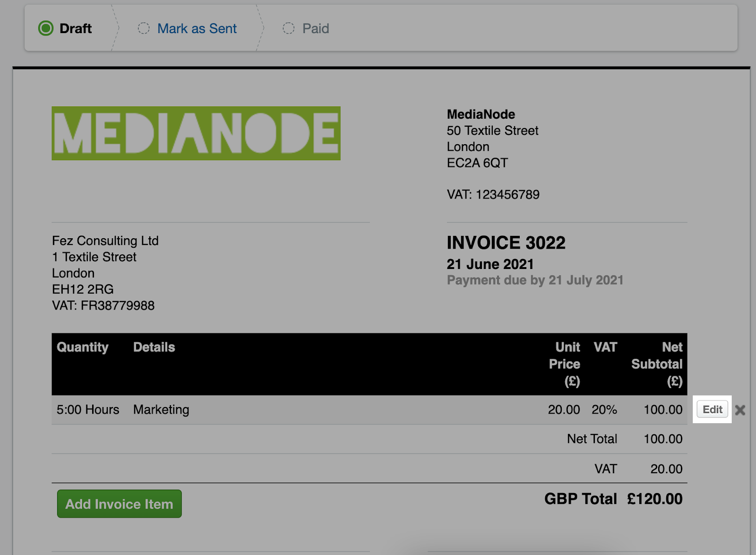This screenshot has height=555, width=756.
Task: Click Add Invoice Item button
Action: coord(120,504)
